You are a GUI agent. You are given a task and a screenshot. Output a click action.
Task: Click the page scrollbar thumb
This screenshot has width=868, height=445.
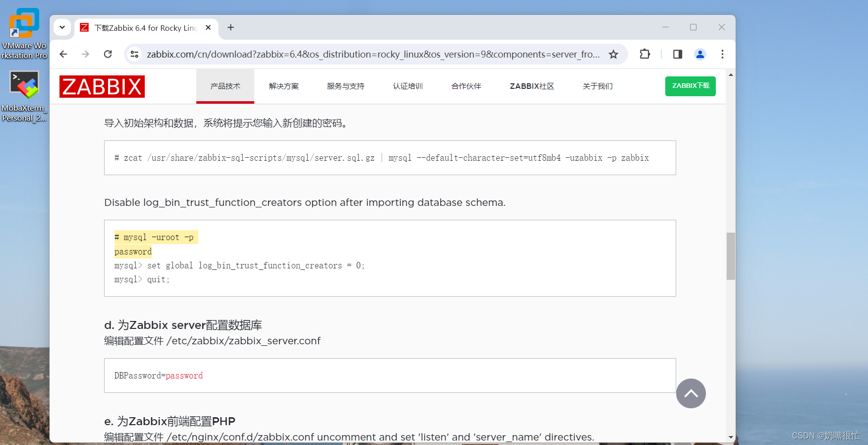(x=731, y=256)
